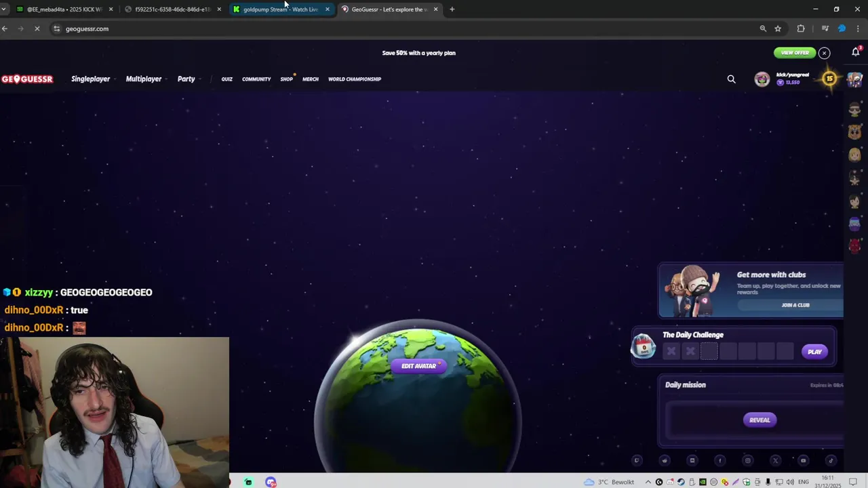868x488 pixels.
Task: Go back with the browser back arrow
Action: coord(5,28)
